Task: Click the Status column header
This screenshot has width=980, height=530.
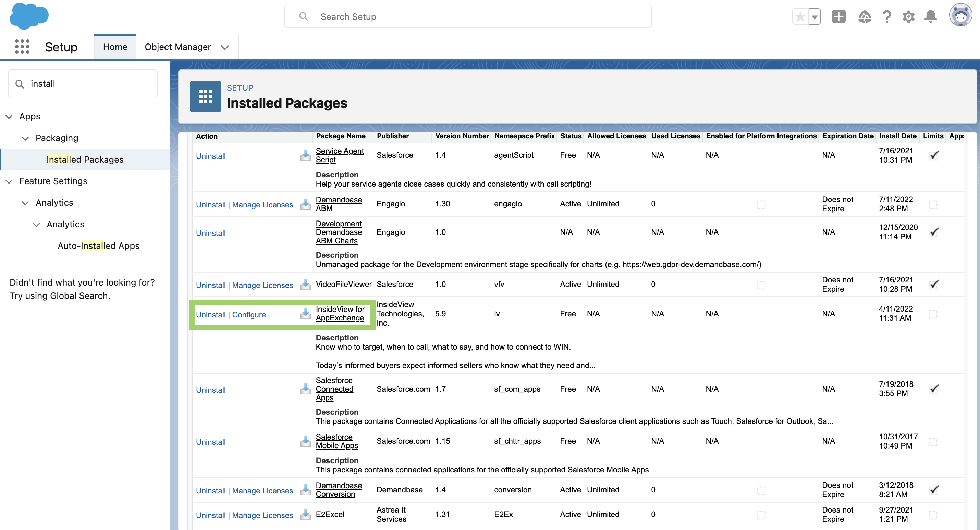Action: [x=571, y=136]
